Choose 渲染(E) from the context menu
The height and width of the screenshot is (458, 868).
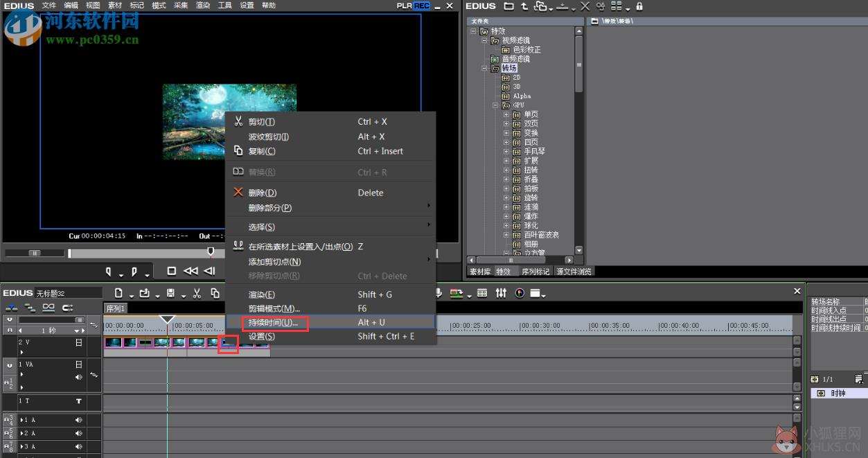coord(330,294)
